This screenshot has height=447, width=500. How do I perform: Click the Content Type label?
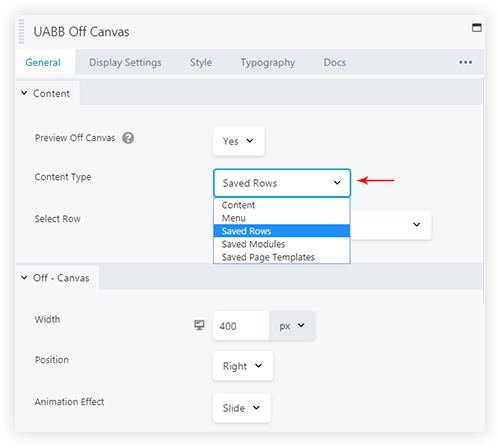pos(63,177)
